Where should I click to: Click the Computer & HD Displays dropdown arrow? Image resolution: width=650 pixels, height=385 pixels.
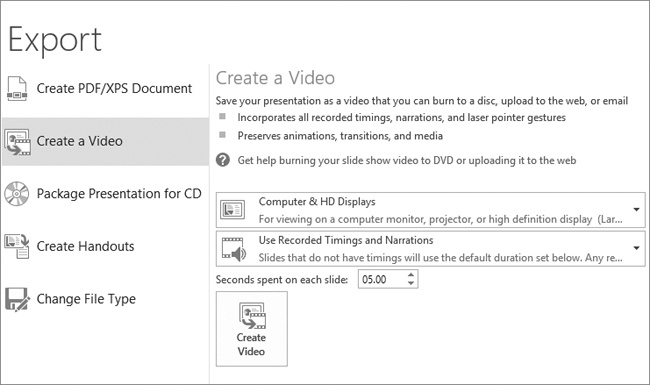click(x=636, y=210)
